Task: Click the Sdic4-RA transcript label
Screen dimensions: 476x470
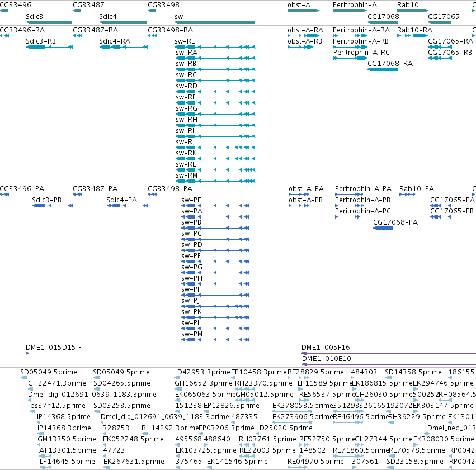Action: pos(115,41)
